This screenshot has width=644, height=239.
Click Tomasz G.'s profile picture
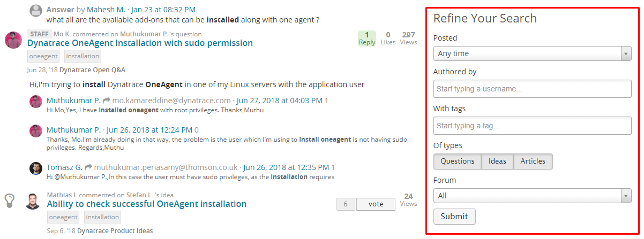click(36, 168)
